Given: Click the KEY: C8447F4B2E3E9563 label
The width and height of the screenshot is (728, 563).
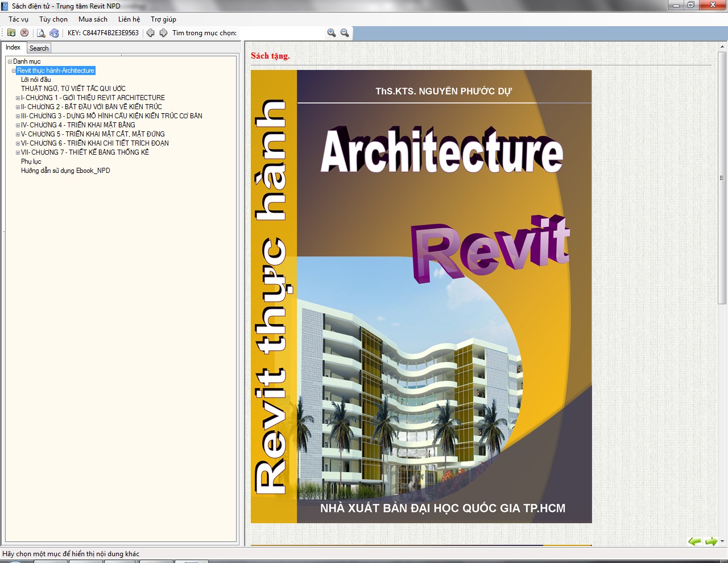Looking at the screenshot, I should 103,33.
